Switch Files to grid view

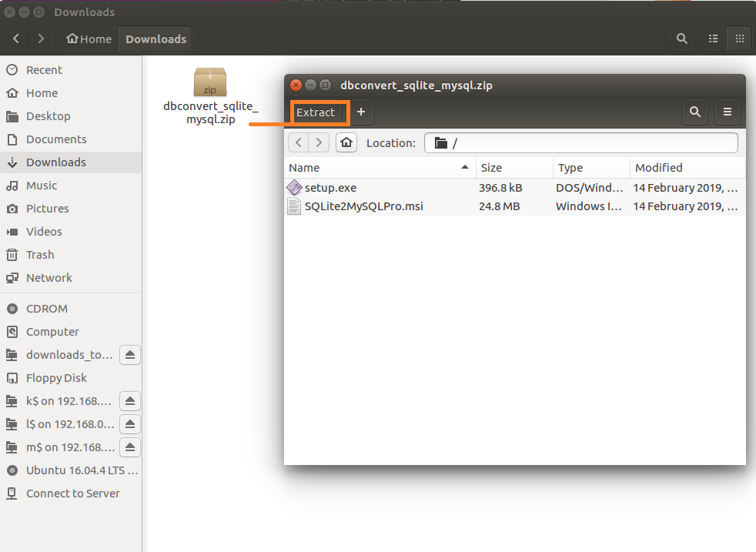739,38
